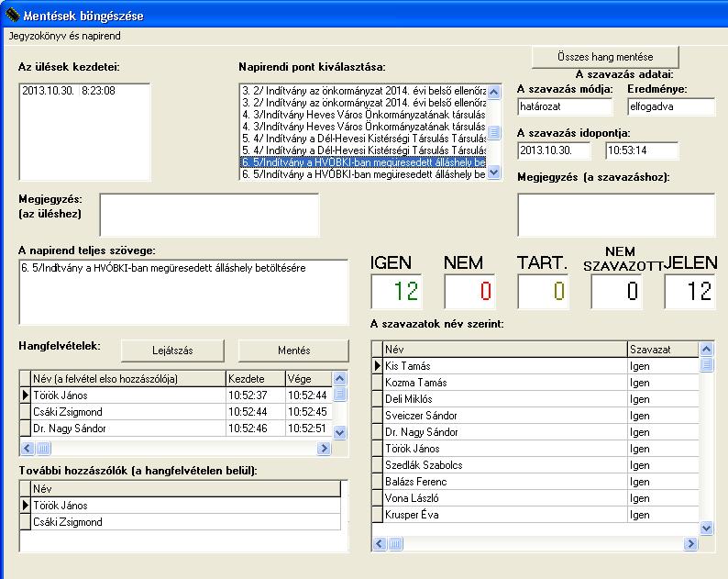Click recordings Név (a felvétel elso hozzászólója) header
The image size is (728, 579).
[x=128, y=379]
